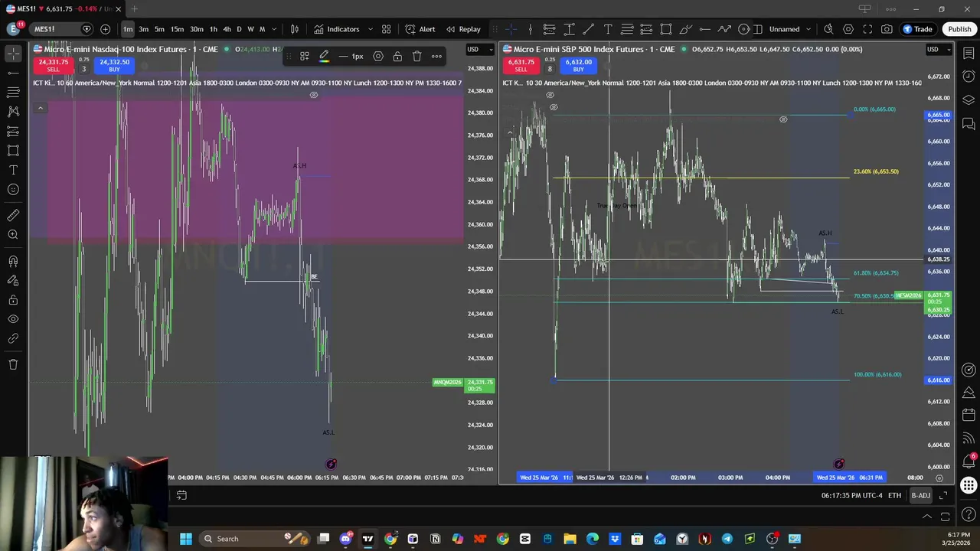Select the text tool in left sidebar
The width and height of the screenshot is (980, 551).
(x=13, y=170)
